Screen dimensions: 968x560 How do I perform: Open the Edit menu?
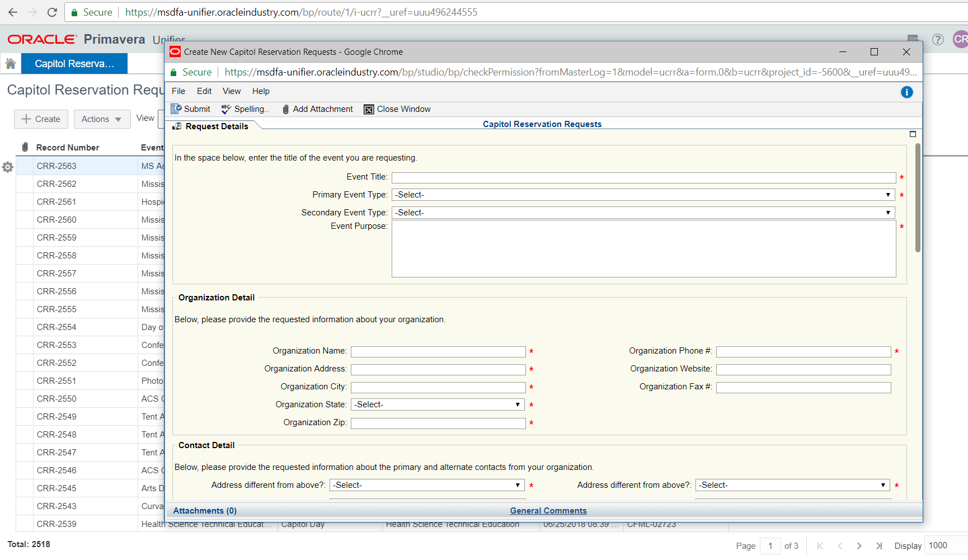[x=204, y=91]
